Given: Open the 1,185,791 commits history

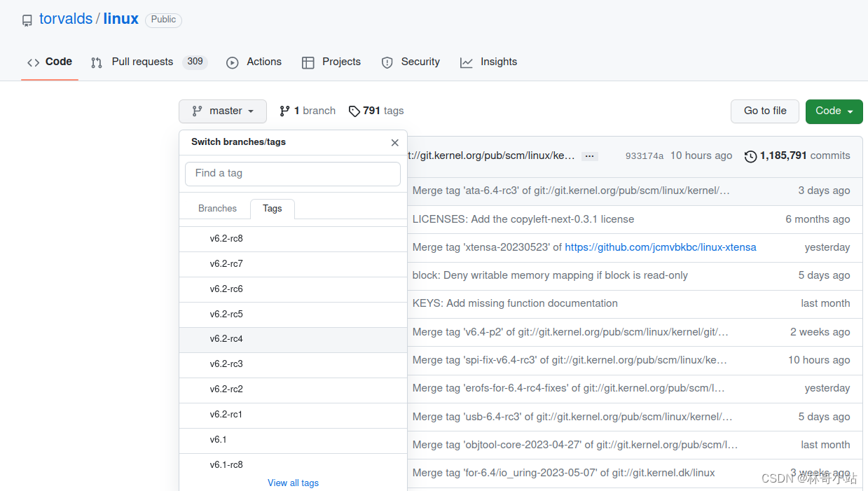Looking at the screenshot, I should point(797,155).
